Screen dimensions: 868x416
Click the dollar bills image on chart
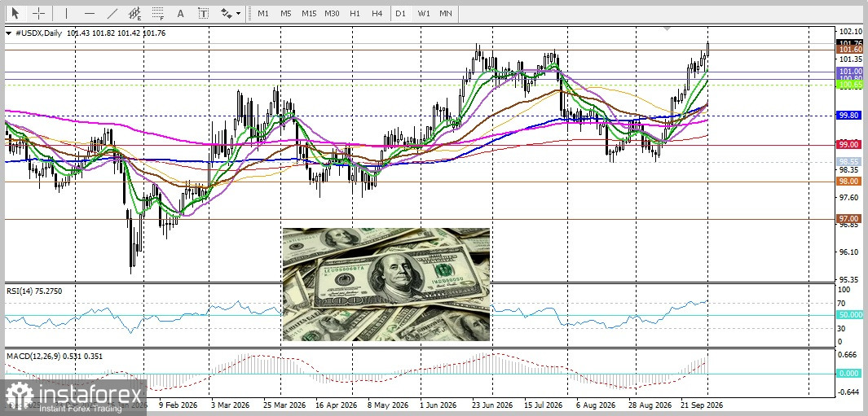tap(386, 284)
